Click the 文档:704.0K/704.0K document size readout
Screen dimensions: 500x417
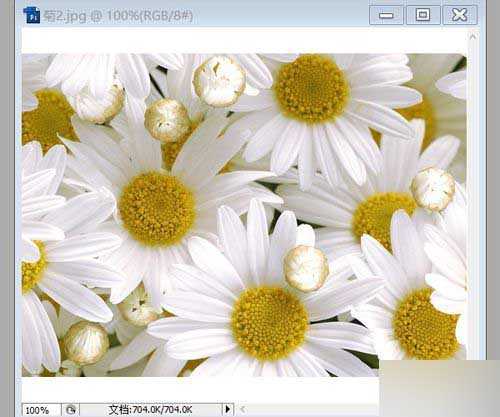151,410
